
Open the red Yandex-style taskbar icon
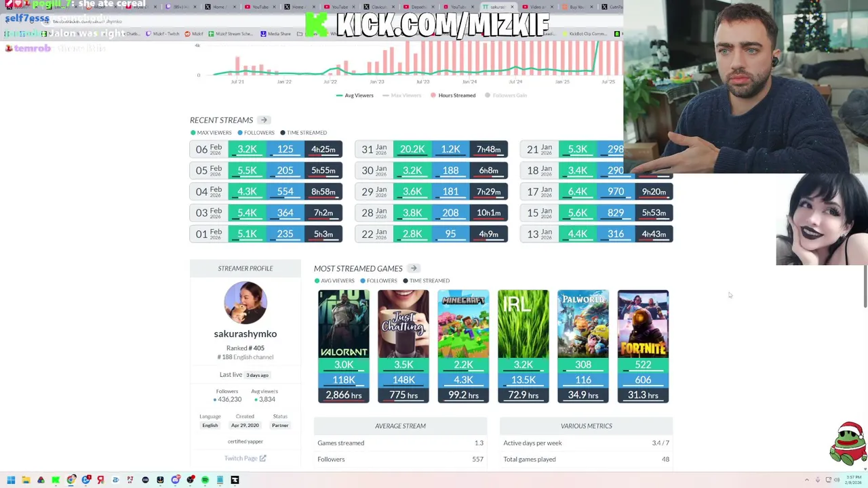click(x=100, y=480)
